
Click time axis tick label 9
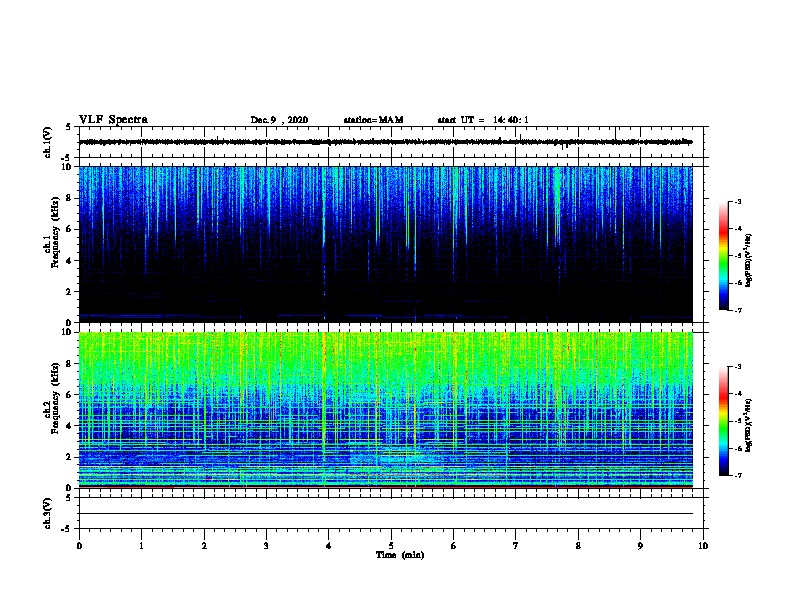[640, 546]
